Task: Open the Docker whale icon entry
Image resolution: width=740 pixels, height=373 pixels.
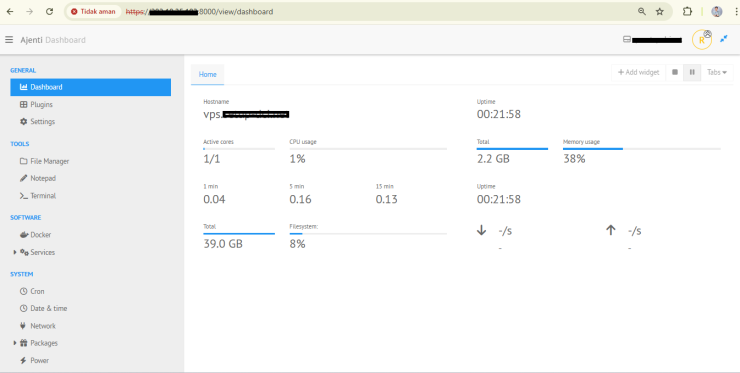Action: coord(35,235)
